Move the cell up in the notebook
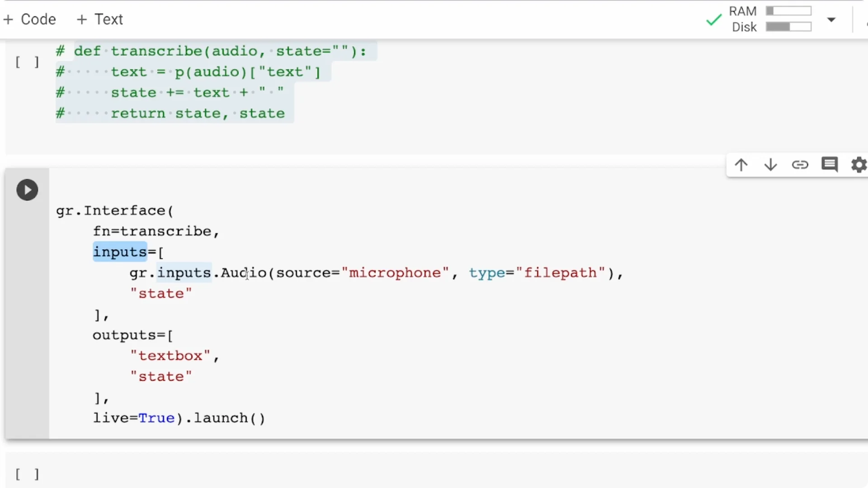868x488 pixels. (741, 165)
